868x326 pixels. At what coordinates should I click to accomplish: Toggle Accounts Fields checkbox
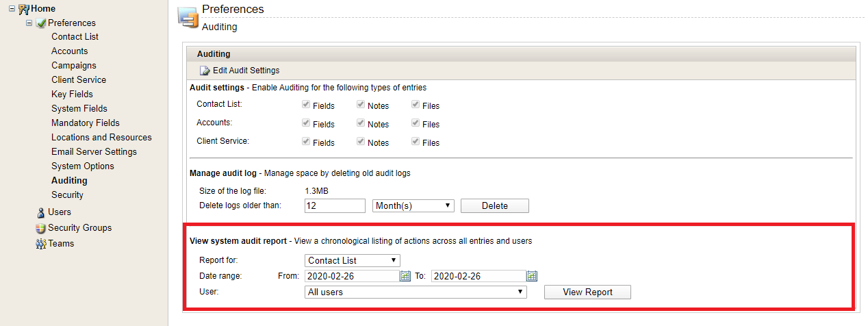pos(306,123)
